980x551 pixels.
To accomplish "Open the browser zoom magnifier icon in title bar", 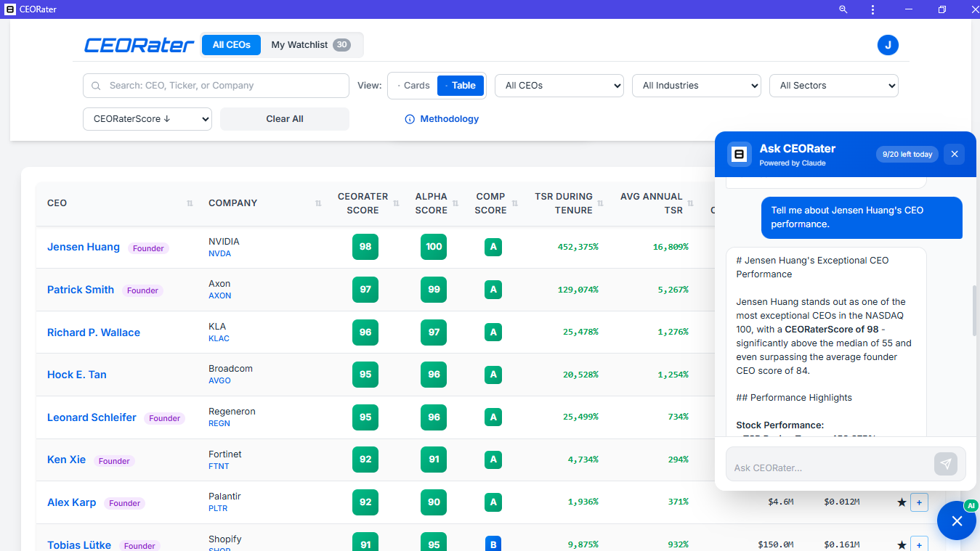I will (x=843, y=9).
